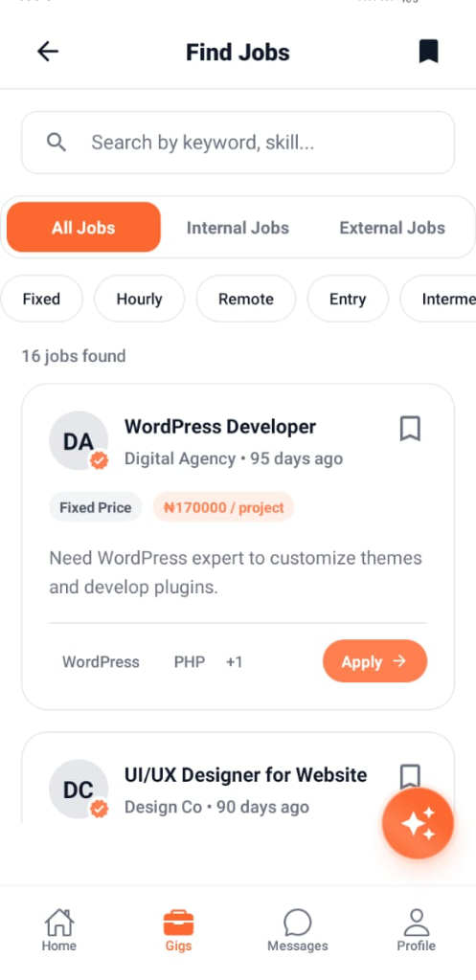Image resolution: width=476 pixels, height=980 pixels.
Task: Switch to the Internal Jobs tab
Action: tap(238, 228)
